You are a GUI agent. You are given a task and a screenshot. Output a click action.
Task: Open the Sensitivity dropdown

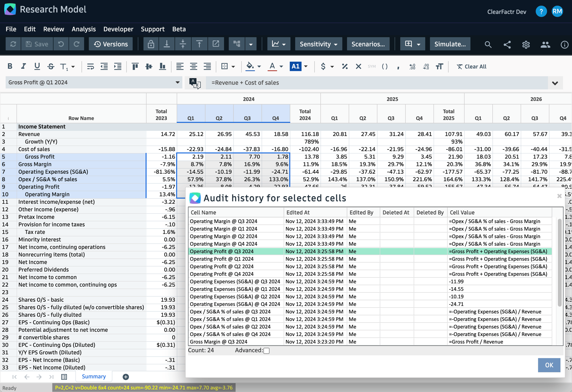(x=319, y=44)
